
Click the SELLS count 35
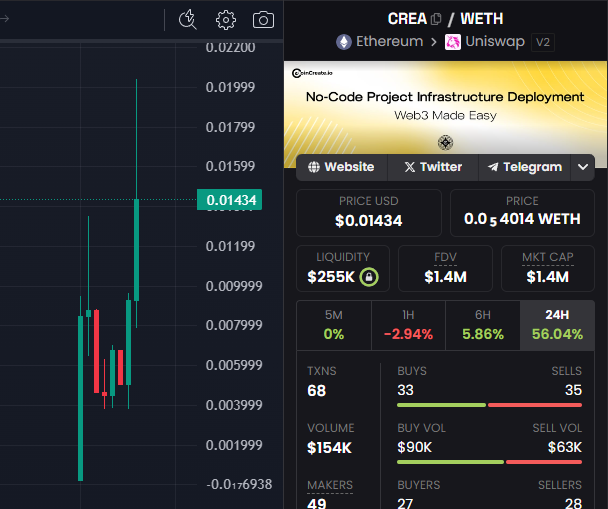(x=573, y=390)
